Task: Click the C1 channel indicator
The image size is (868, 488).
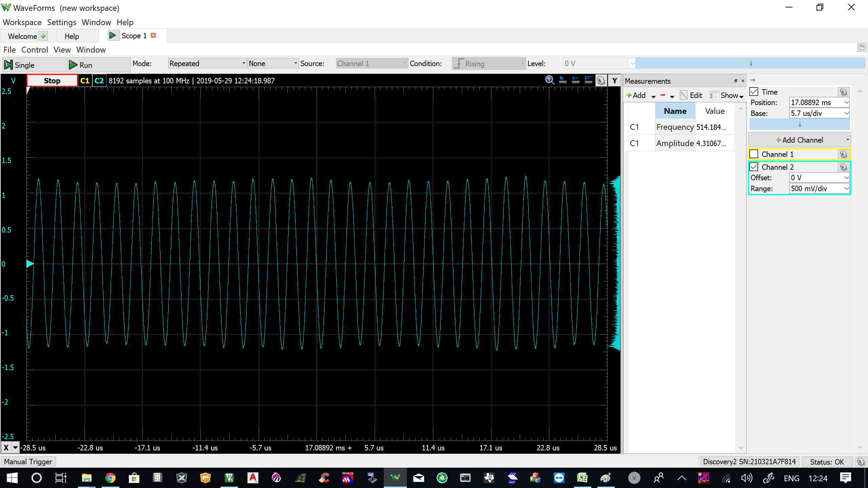Action: tap(85, 81)
